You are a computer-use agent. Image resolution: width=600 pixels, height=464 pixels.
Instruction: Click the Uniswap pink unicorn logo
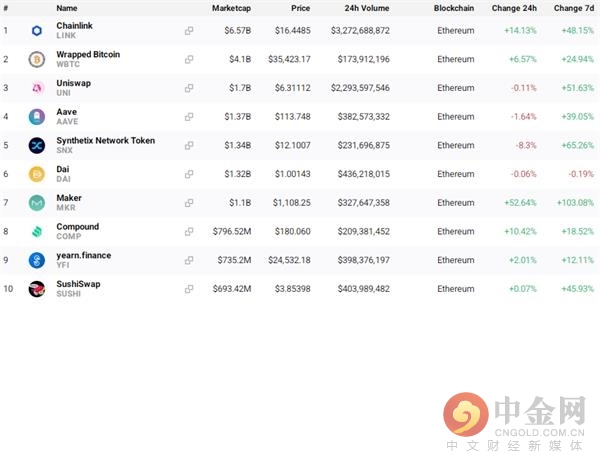37,88
